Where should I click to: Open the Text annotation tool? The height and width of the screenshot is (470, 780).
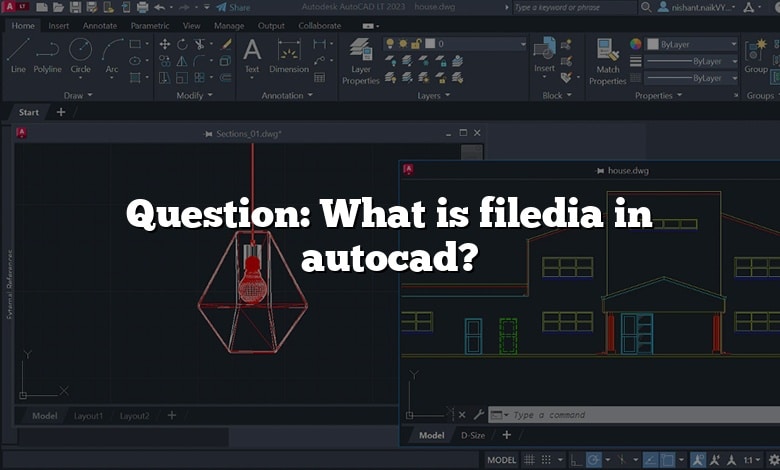(x=252, y=56)
